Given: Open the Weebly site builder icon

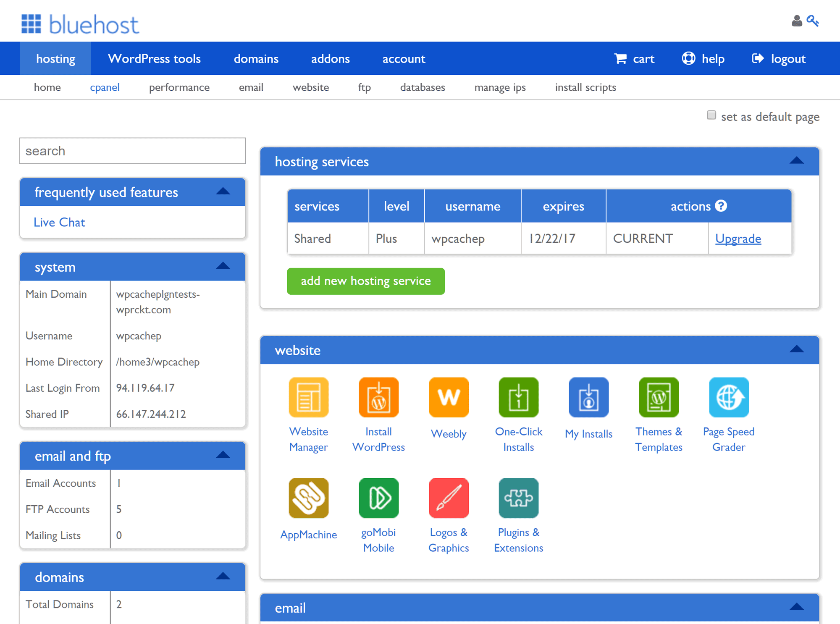Looking at the screenshot, I should (x=449, y=397).
